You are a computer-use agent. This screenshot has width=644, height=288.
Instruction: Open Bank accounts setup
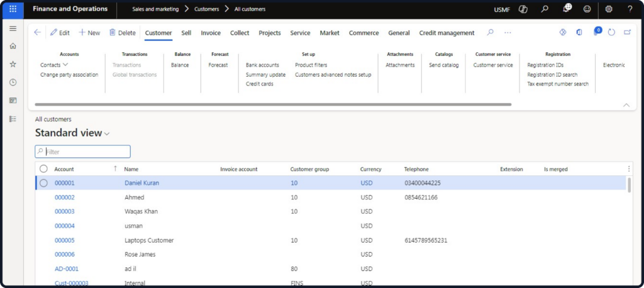coord(262,65)
